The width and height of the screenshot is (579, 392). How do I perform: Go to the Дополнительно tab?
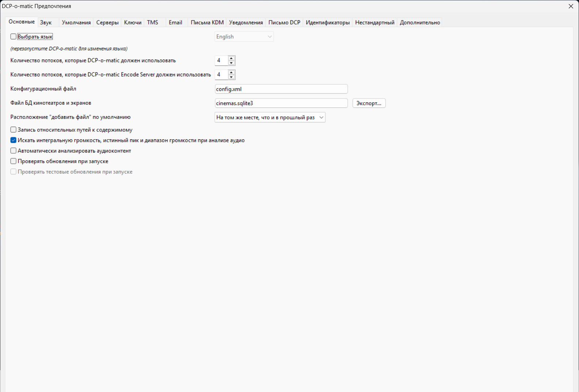[420, 23]
